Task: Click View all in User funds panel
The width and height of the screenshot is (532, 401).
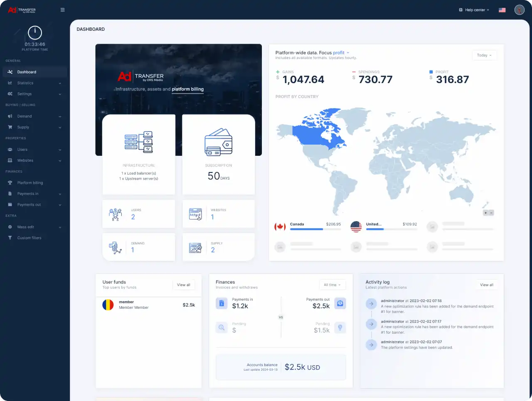Action: pos(184,285)
